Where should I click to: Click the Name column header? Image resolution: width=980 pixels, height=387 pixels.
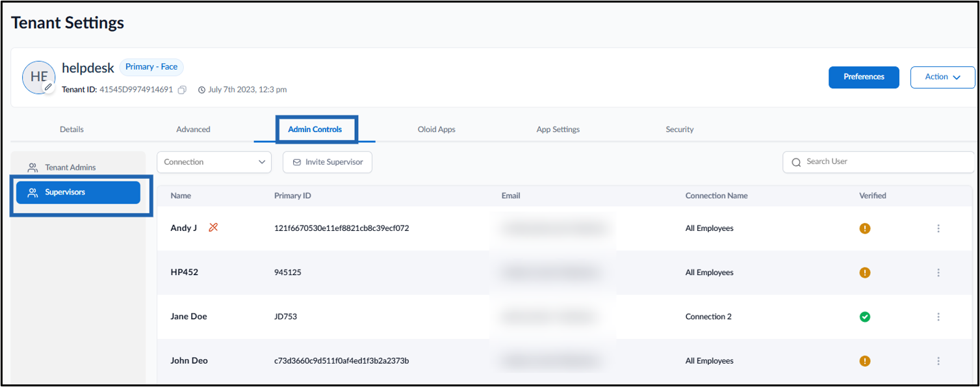tap(181, 196)
